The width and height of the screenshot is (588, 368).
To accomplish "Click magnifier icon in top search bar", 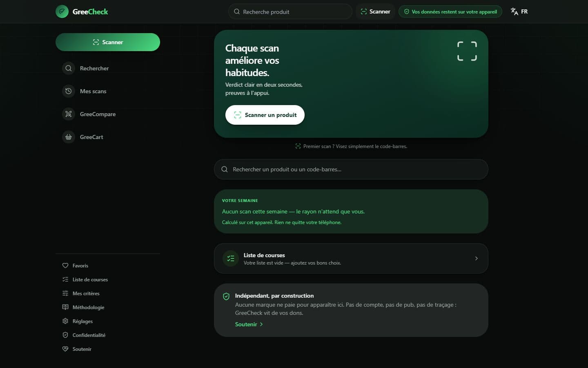I will [x=237, y=11].
